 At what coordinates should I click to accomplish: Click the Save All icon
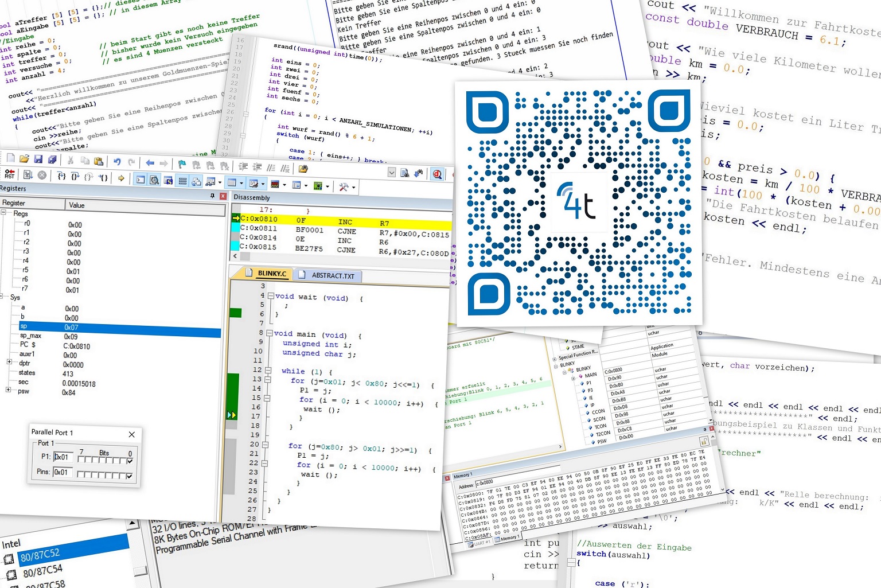click(52, 159)
